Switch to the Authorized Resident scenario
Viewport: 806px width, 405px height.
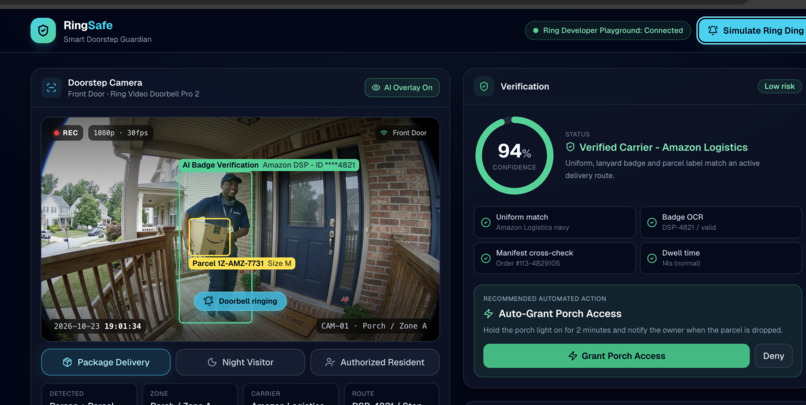pyautogui.click(x=375, y=362)
